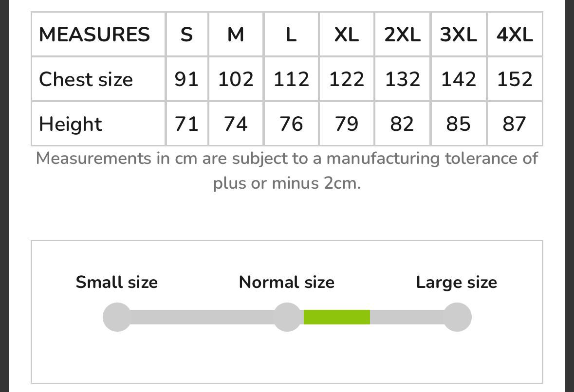Click the Large size label
Image resolution: width=574 pixels, height=392 pixels.
457,282
